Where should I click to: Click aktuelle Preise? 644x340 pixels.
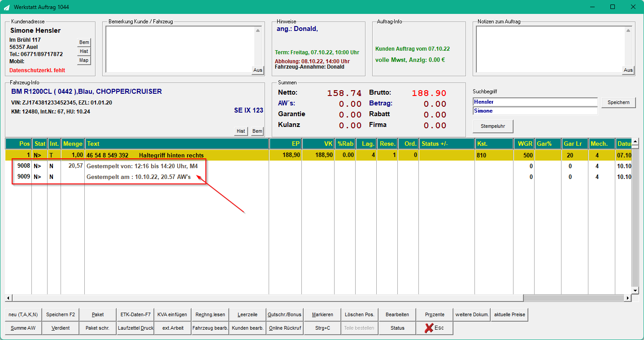509,314
